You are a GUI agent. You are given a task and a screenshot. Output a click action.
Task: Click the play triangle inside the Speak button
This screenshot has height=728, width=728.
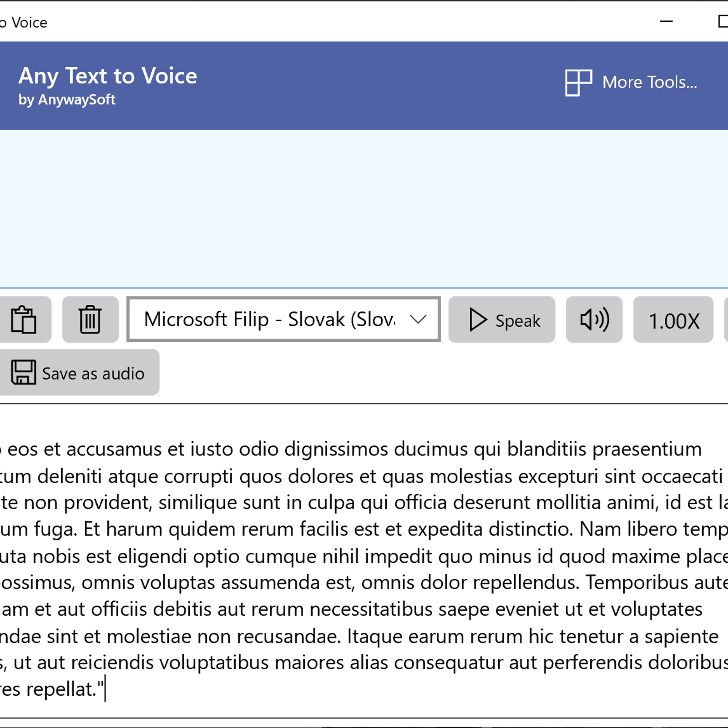[x=477, y=320]
